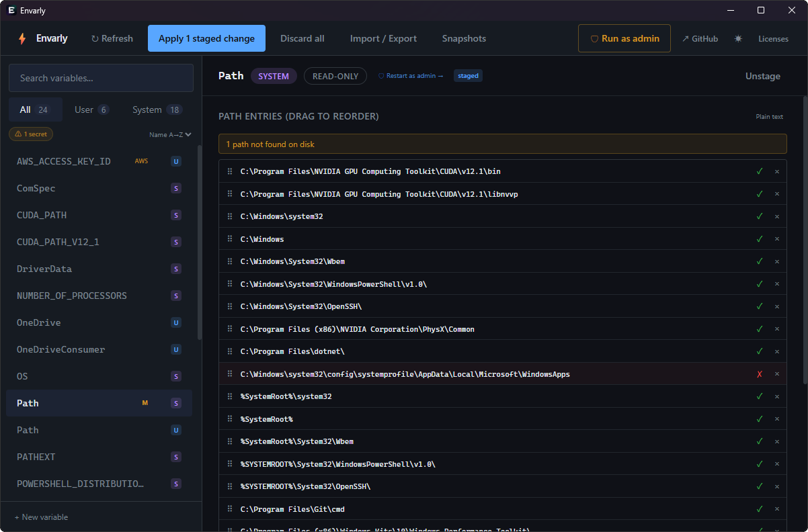Select the user-level Path variable
Image resolution: width=808 pixels, height=532 pixels.
click(x=99, y=430)
